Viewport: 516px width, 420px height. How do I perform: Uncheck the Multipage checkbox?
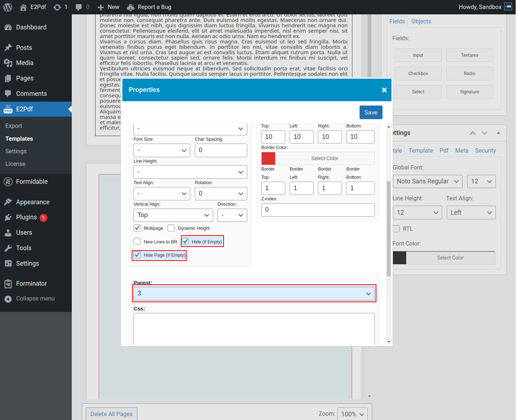click(137, 228)
